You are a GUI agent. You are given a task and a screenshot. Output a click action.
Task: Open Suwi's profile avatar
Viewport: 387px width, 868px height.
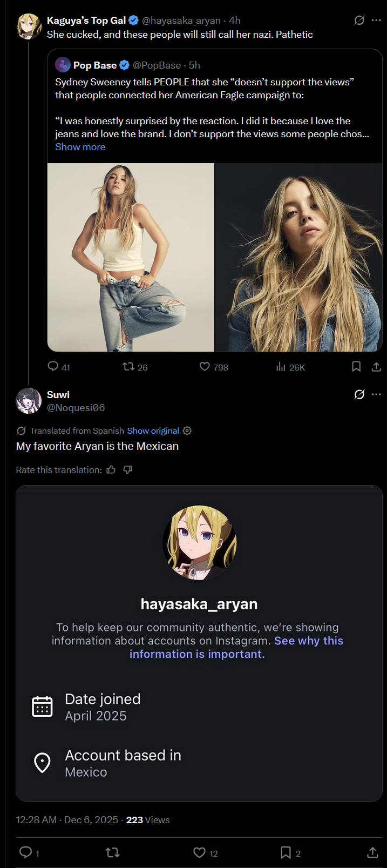(x=29, y=401)
